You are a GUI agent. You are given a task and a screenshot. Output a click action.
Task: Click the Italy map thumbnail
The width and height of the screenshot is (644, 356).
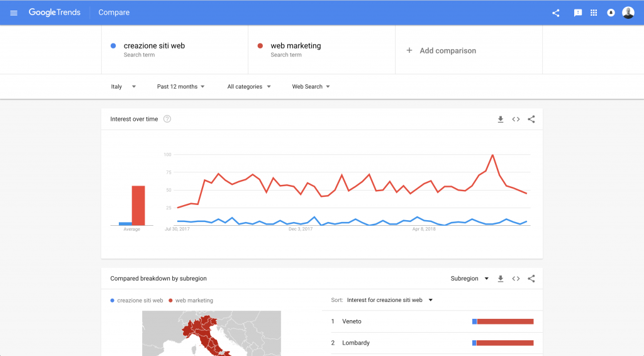[211, 333]
